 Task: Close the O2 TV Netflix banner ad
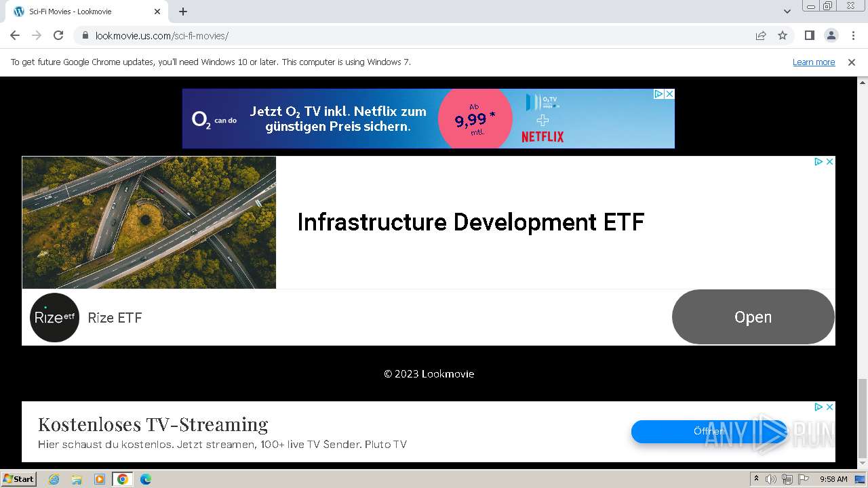click(669, 94)
